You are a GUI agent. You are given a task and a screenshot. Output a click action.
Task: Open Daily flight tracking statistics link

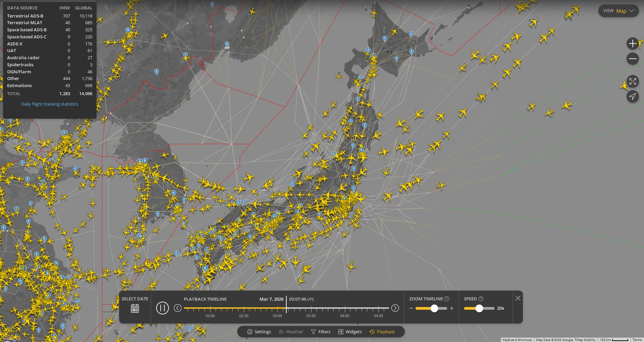(49, 104)
